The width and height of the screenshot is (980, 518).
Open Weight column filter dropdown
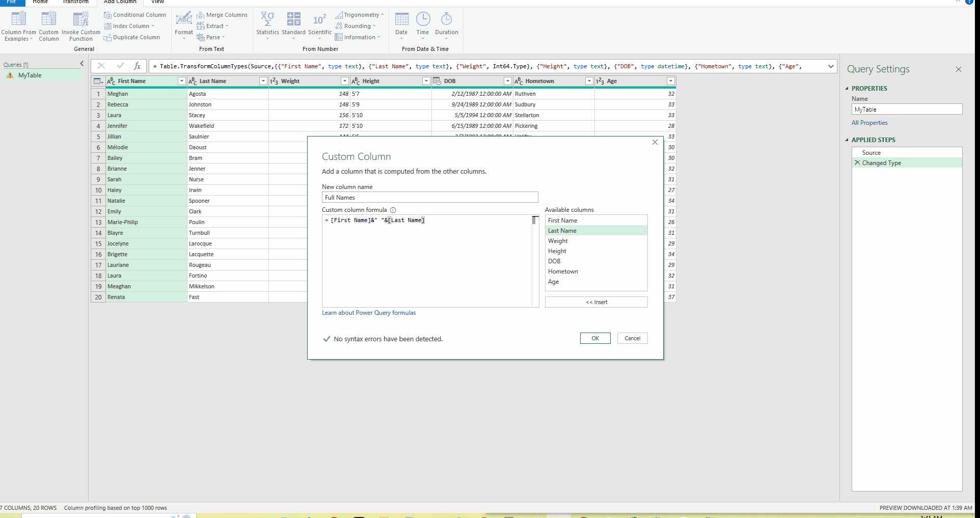pyautogui.click(x=344, y=81)
